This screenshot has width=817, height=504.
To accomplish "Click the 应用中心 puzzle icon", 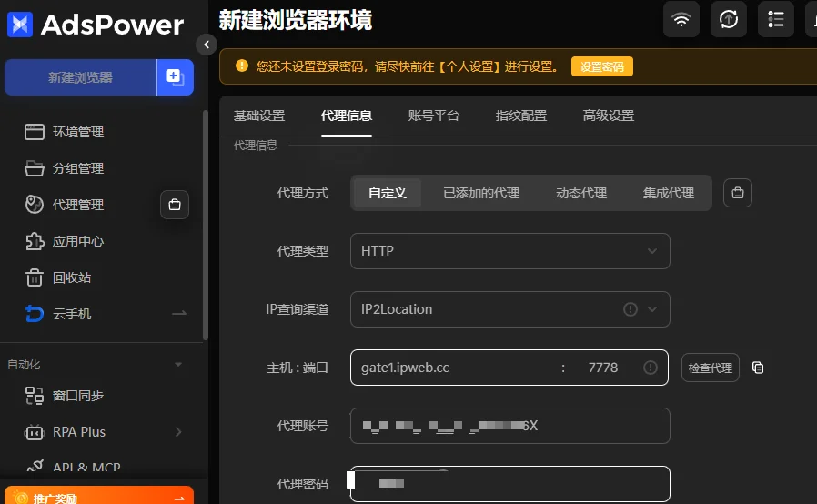I will pyautogui.click(x=35, y=241).
